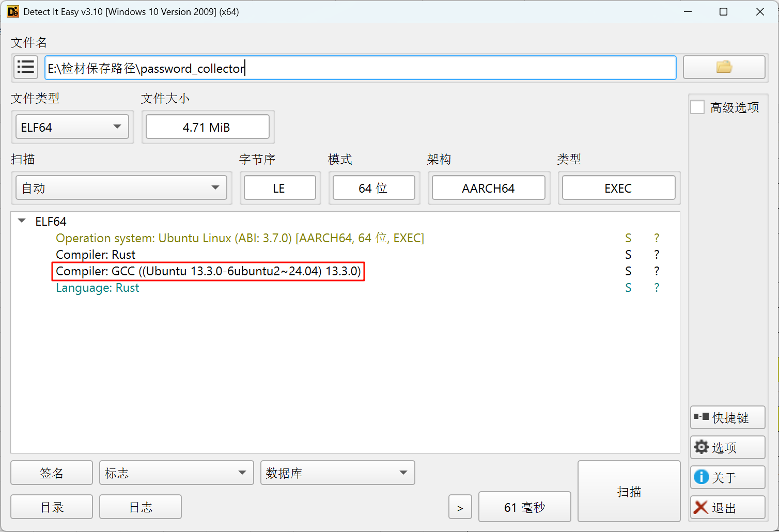Open 快捷键 shortcuts button
Screen dimensions: 779x532
[x=727, y=417]
